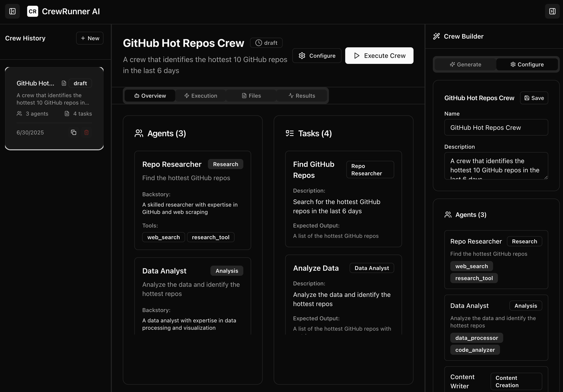Switch to the Results tab
Screen dimensions: 563x392
302,96
